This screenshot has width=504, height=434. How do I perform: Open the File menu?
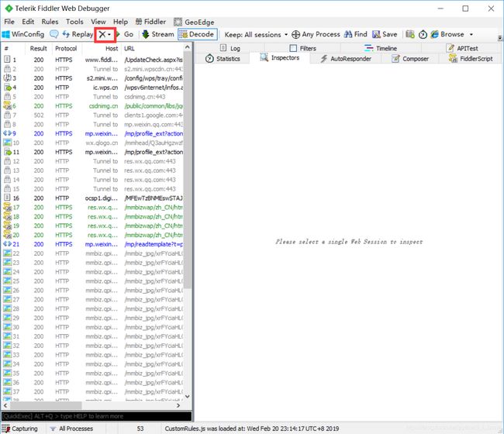point(9,22)
